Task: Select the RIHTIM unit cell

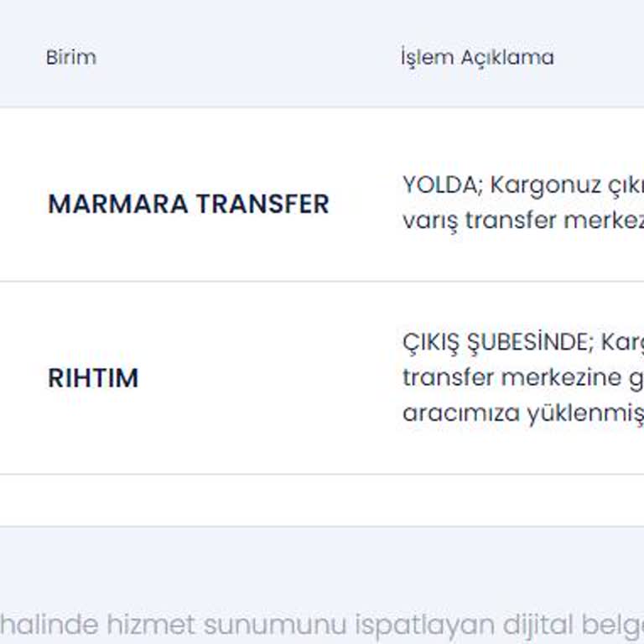Action: click(93, 378)
